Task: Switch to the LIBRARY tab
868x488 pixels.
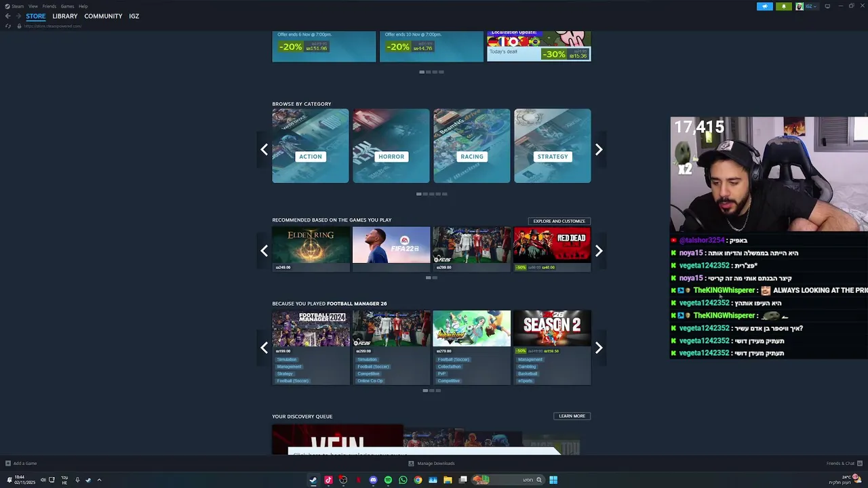Action: pos(65,16)
